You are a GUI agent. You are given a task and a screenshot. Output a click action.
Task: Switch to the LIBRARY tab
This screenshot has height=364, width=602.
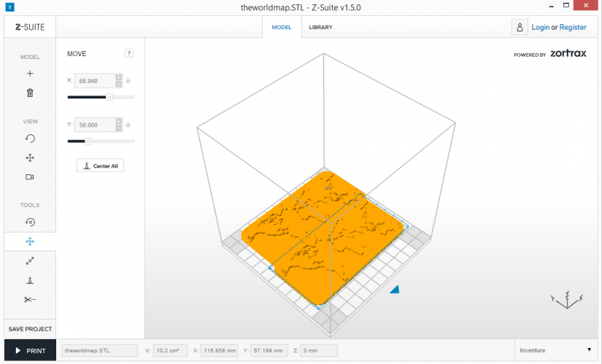[320, 27]
